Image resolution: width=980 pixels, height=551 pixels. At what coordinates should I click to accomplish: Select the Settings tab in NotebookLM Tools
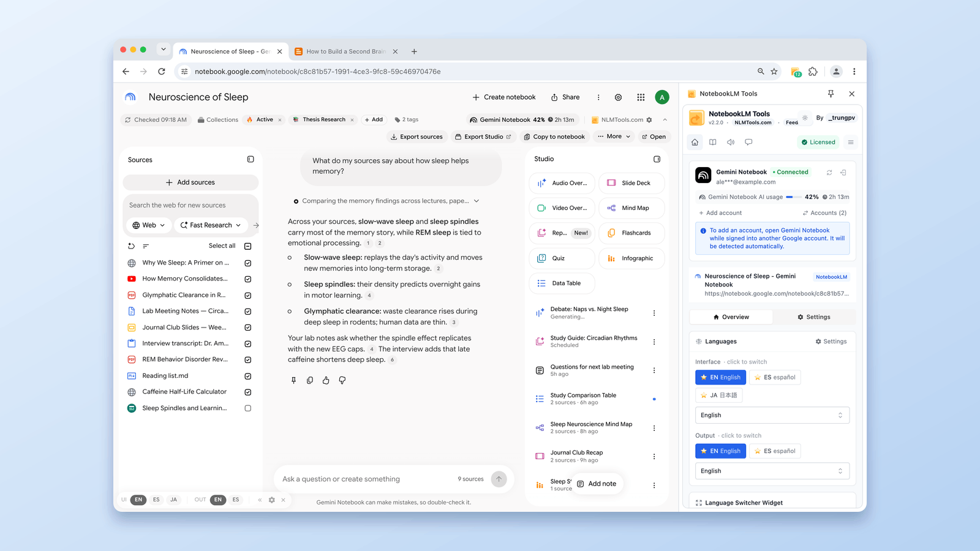coord(814,317)
